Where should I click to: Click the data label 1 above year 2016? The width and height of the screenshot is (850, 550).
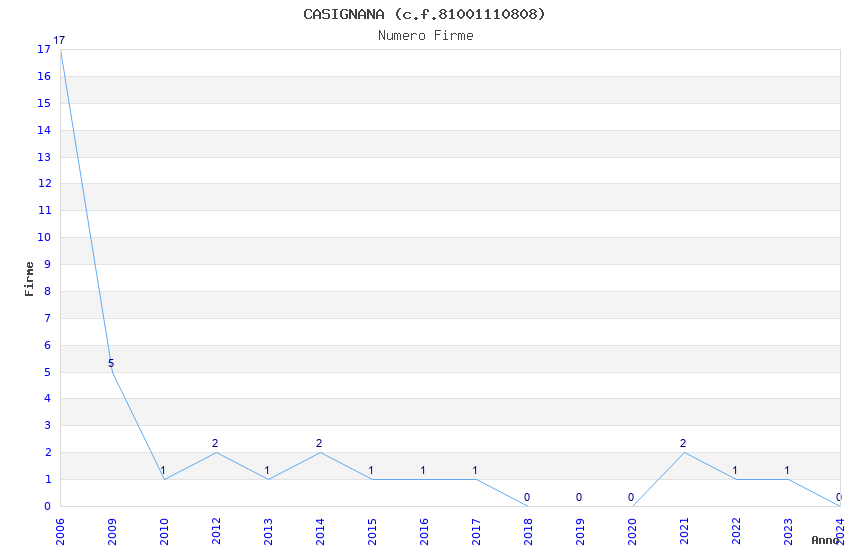click(423, 470)
